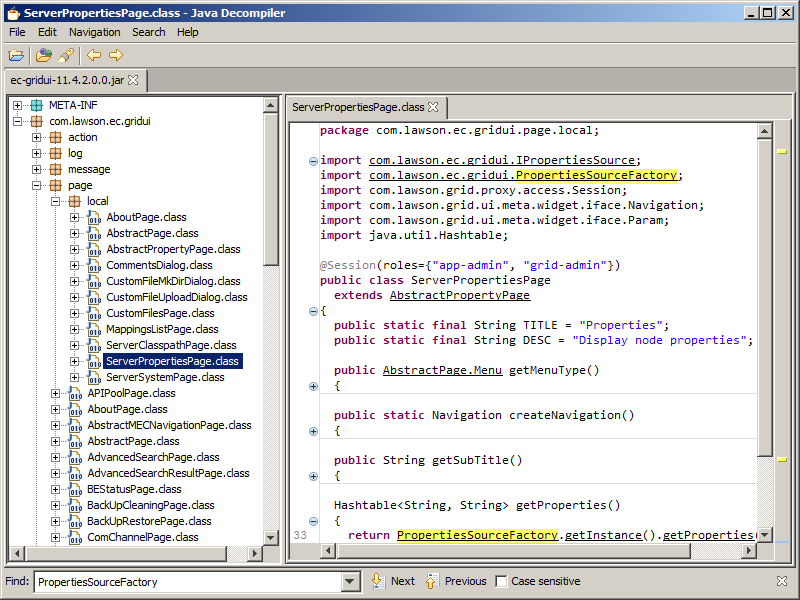Select ServerSystemPage.class in the tree
Screen dimensions: 800x600
[165, 377]
